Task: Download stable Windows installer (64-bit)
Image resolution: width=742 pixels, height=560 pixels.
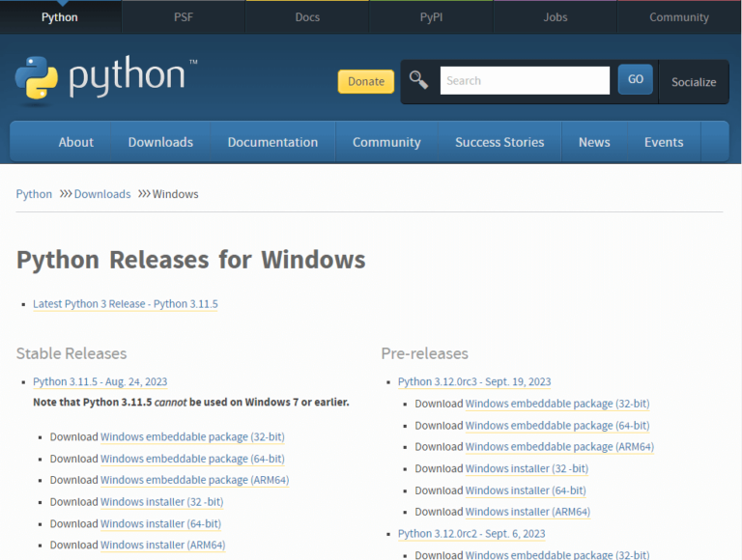Action: 160,523
